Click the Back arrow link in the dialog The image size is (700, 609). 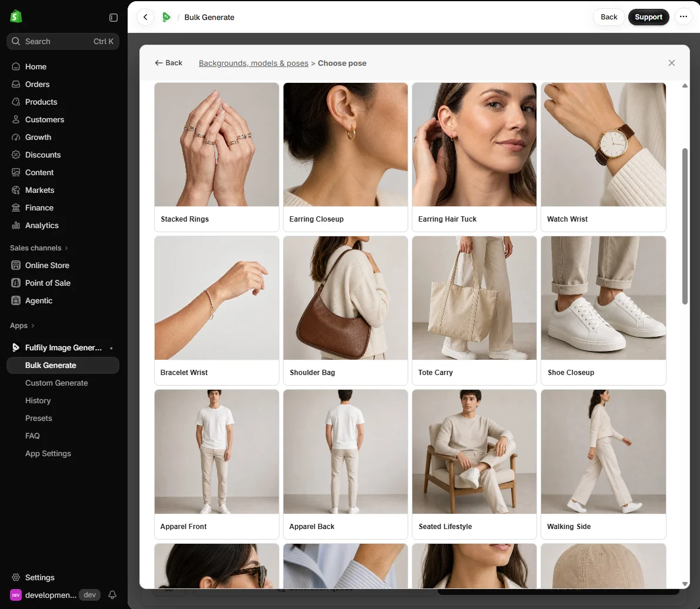click(169, 63)
